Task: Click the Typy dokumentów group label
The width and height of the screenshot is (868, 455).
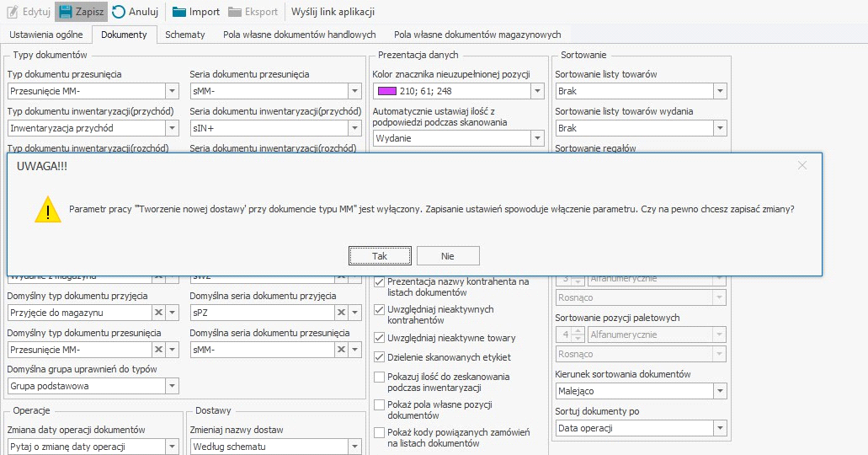Action: click(50, 55)
